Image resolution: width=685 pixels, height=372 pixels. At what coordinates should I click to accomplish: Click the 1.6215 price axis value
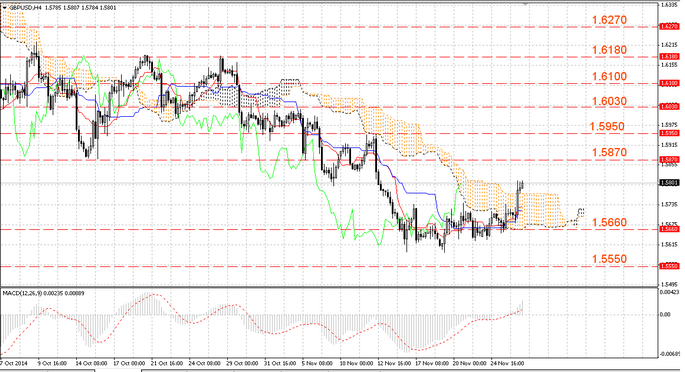tap(669, 45)
